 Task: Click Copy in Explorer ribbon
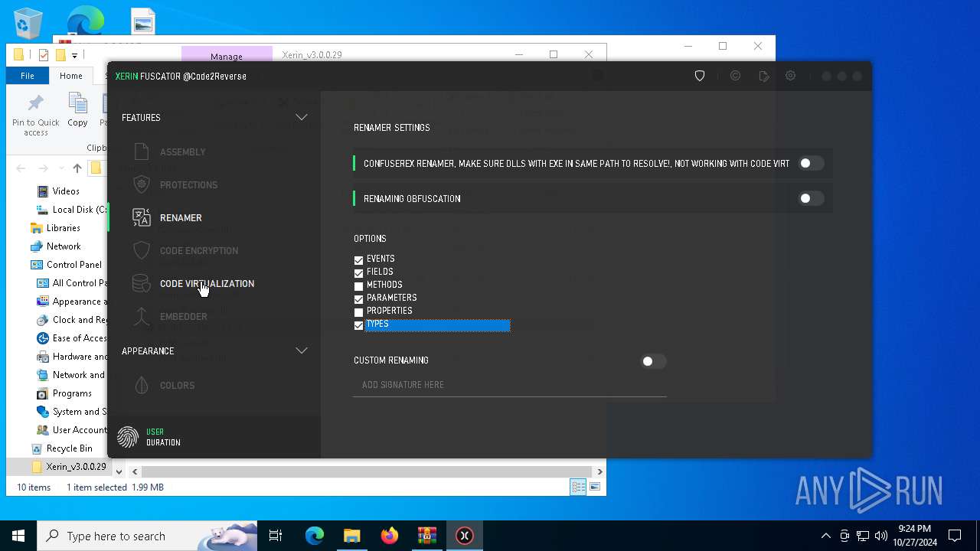77,109
